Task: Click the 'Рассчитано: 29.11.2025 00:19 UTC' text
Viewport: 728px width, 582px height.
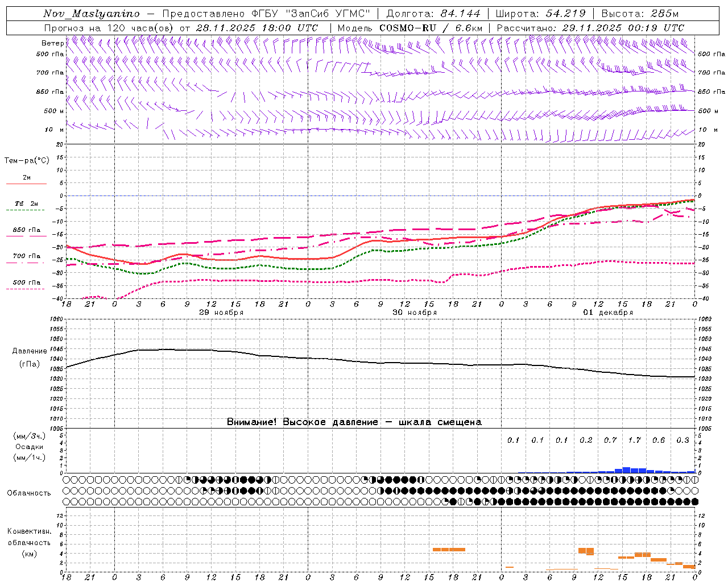Action: point(590,27)
